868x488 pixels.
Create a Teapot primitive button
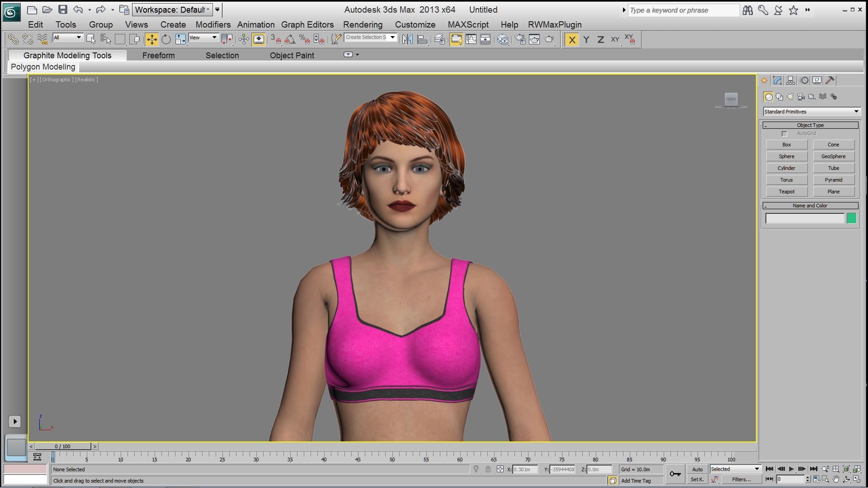click(x=787, y=192)
